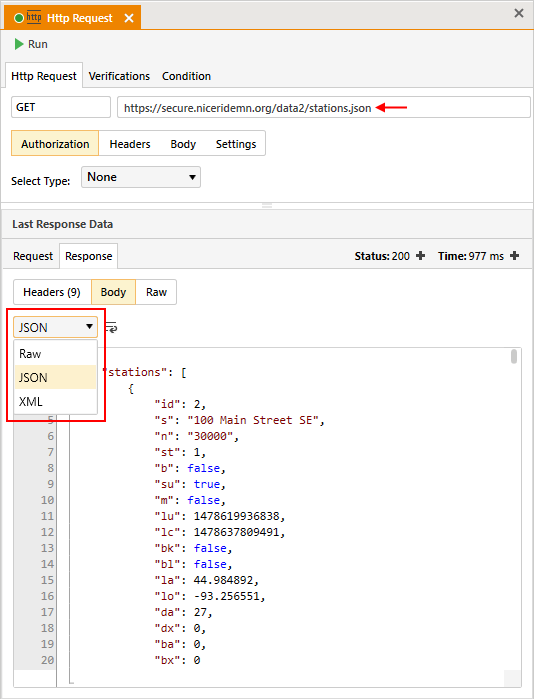Click Status: 200 label
The width and height of the screenshot is (534, 699).
point(382,256)
